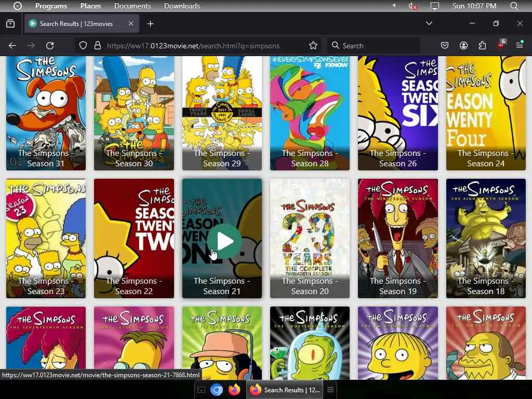Open The Simpsons Season 29 poster
The height and width of the screenshot is (399, 532).
tap(222, 113)
